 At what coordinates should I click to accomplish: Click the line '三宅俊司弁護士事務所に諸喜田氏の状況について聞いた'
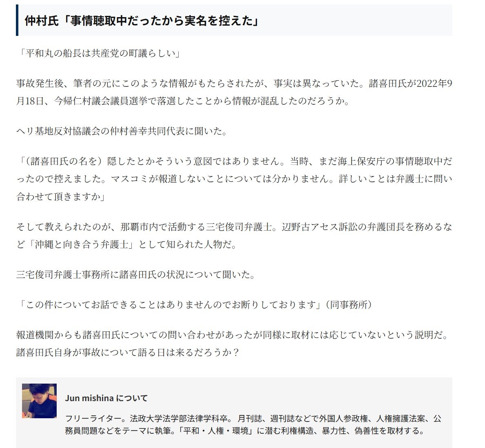[x=133, y=275]
